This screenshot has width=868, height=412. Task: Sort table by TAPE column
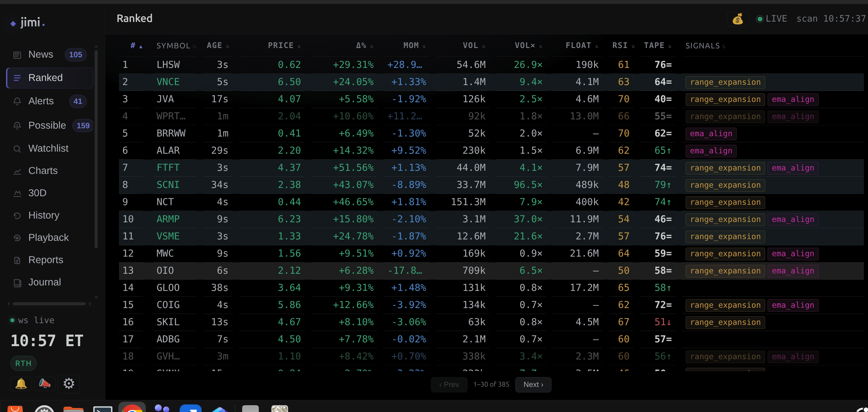pyautogui.click(x=658, y=46)
